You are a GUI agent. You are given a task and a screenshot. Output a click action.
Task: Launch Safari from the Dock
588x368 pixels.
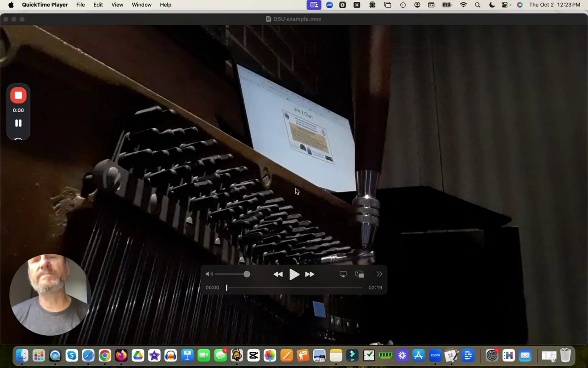(88, 355)
